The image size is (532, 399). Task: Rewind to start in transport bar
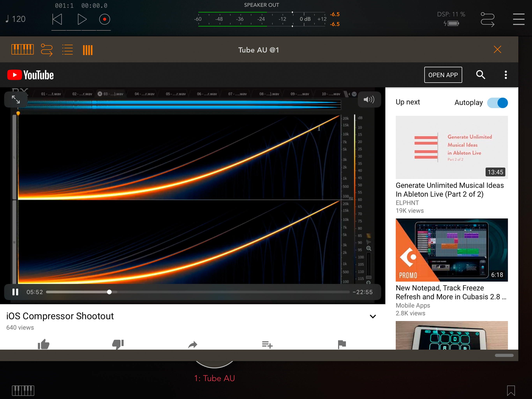click(57, 19)
